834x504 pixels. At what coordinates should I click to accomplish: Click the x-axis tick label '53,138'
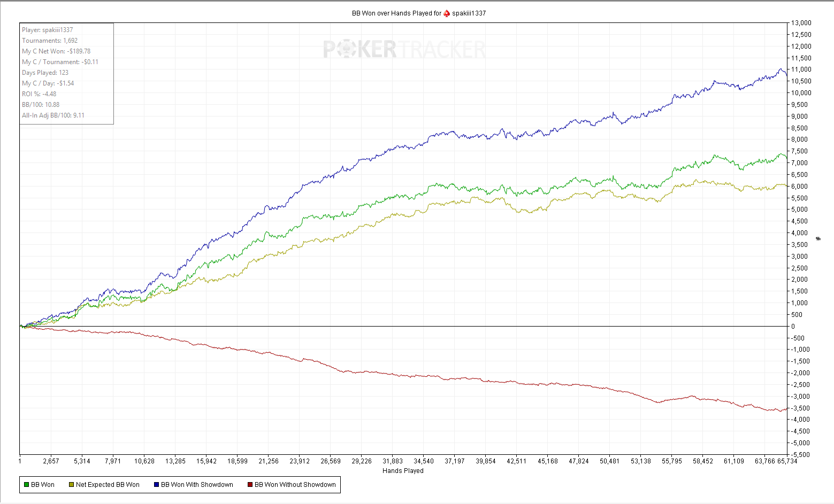point(641,461)
